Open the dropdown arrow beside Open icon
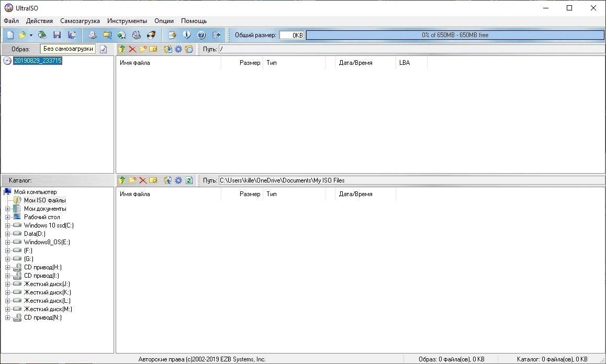 [31, 35]
